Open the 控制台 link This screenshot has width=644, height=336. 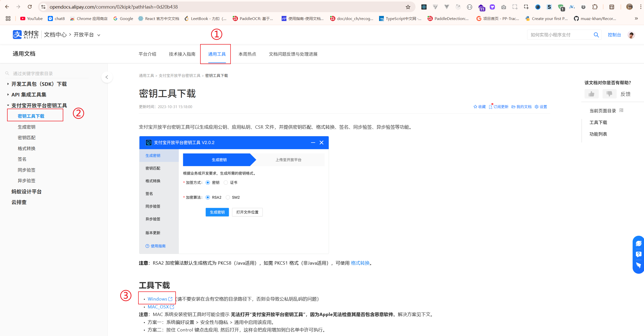[614, 35]
